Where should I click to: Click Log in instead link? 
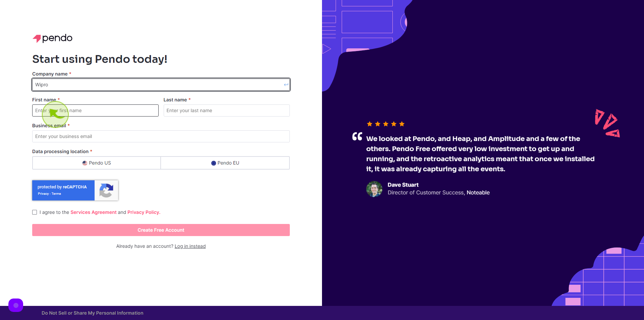(190, 246)
